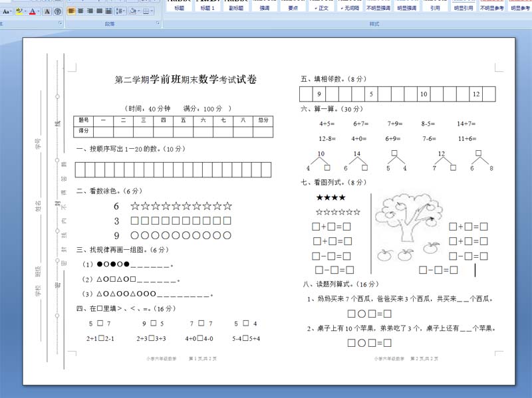This screenshot has height=398, width=532.
Task: Toggle distributed alignment
Action: [108, 11]
